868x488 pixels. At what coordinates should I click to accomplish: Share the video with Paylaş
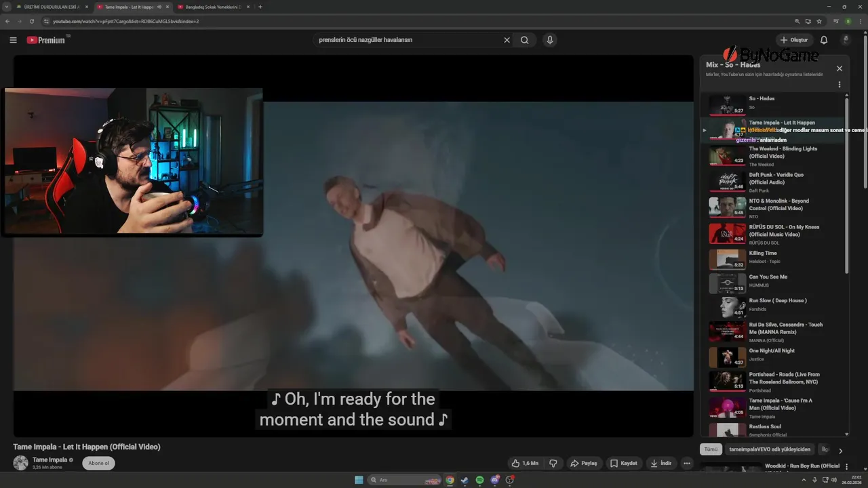(584, 463)
